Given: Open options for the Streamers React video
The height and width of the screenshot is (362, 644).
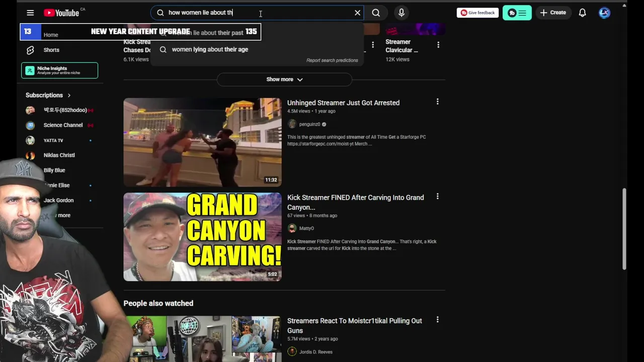Looking at the screenshot, I should (437, 319).
